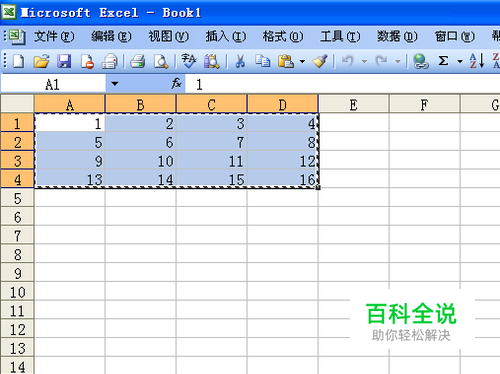Screen dimensions: 500x374
Task: Select the cell containing 4
Action: coord(282,123)
